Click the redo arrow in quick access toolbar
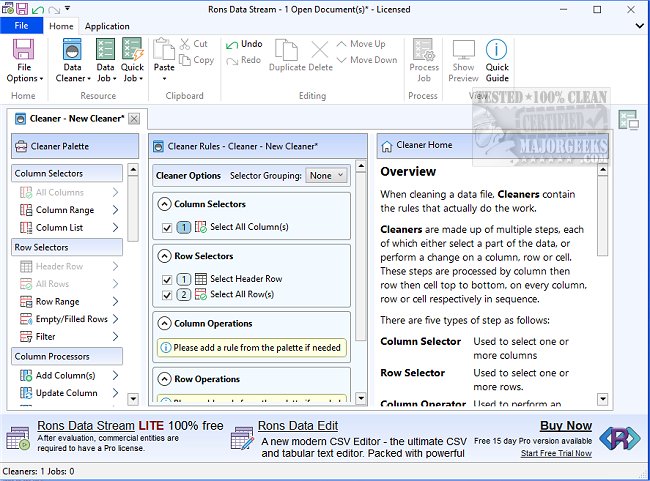Image resolution: width=650 pixels, height=481 pixels. 54,9
